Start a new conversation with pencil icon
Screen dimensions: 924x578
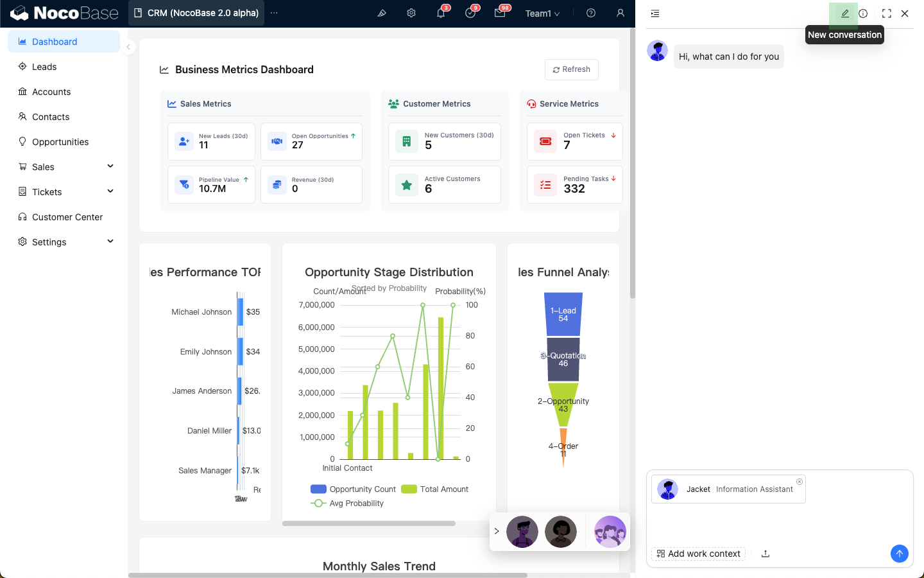tap(844, 13)
